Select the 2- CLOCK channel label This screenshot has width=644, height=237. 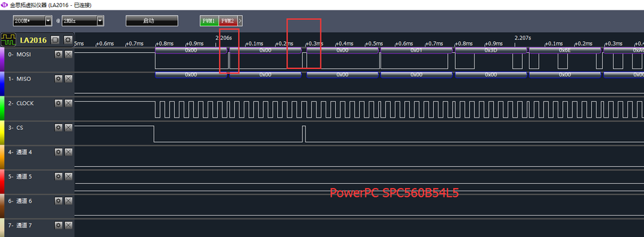pos(21,103)
